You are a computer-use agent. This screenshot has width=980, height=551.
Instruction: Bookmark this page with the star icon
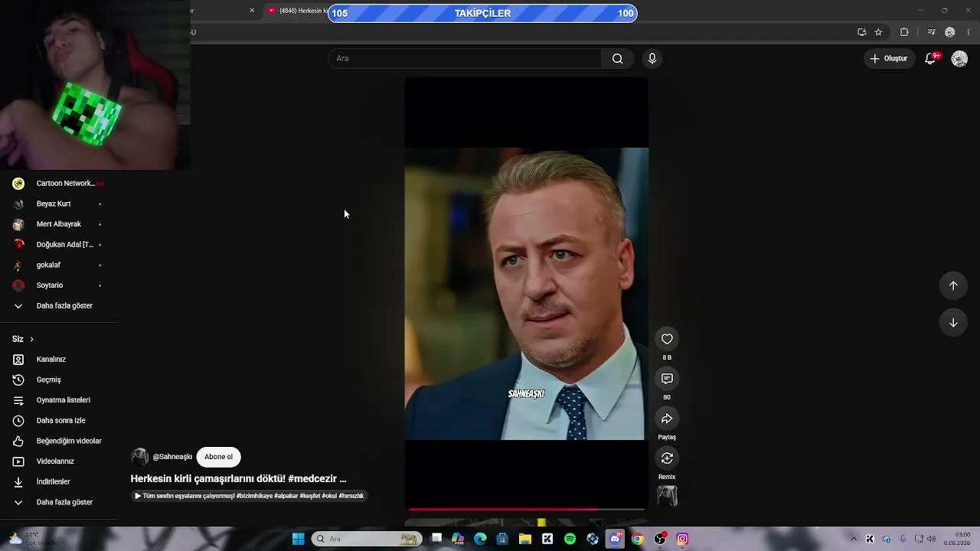878,32
